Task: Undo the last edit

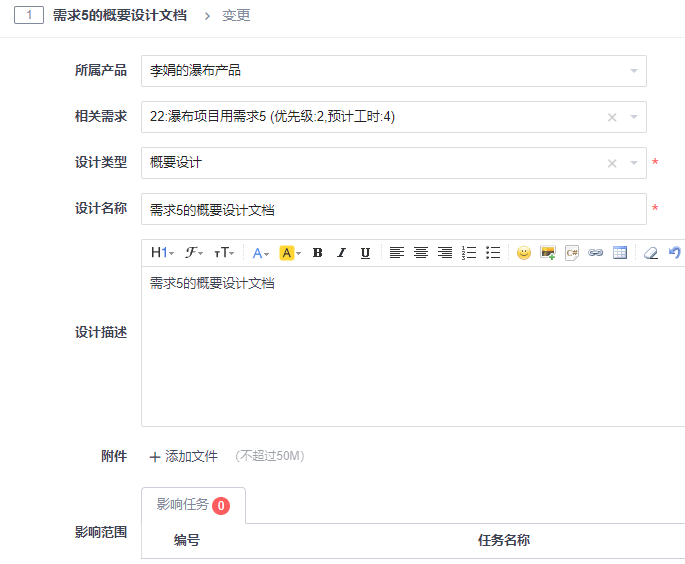Action: click(x=675, y=253)
